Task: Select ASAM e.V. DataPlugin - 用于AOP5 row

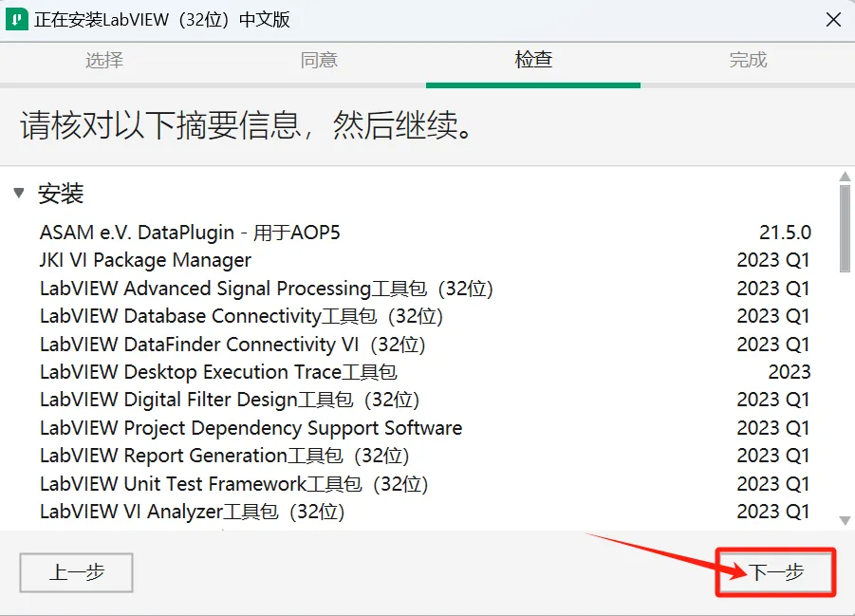Action: (x=425, y=233)
